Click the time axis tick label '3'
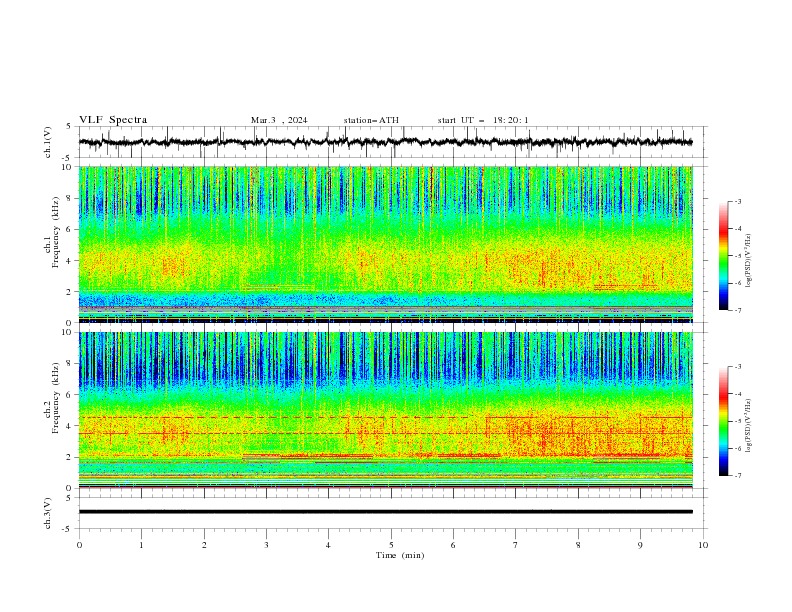 click(x=266, y=545)
